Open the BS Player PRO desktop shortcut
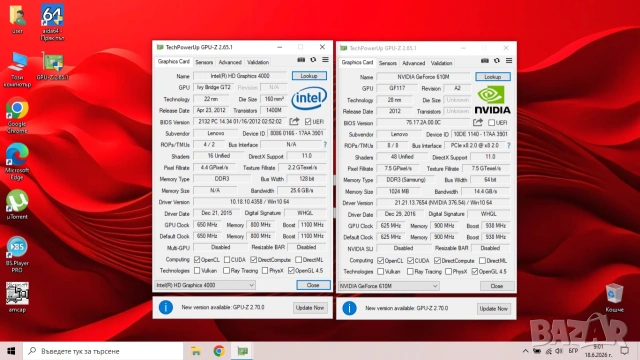This screenshot has width=640, height=360. pos(17,254)
